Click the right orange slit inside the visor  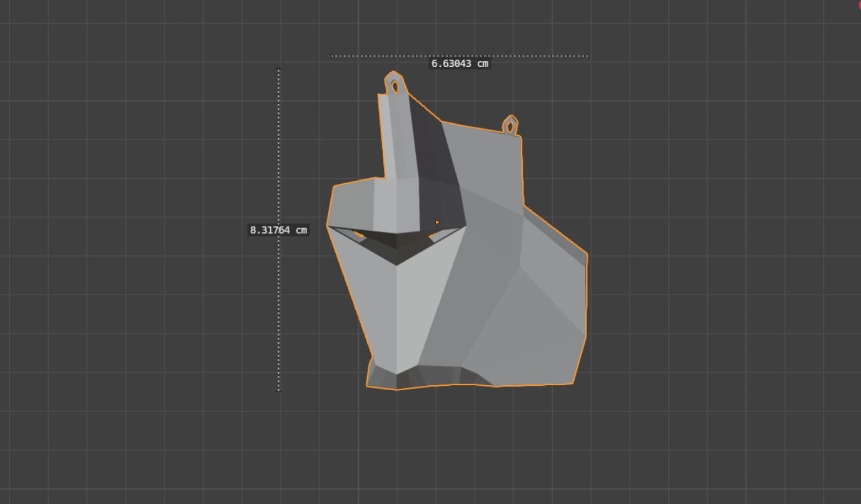click(430, 235)
